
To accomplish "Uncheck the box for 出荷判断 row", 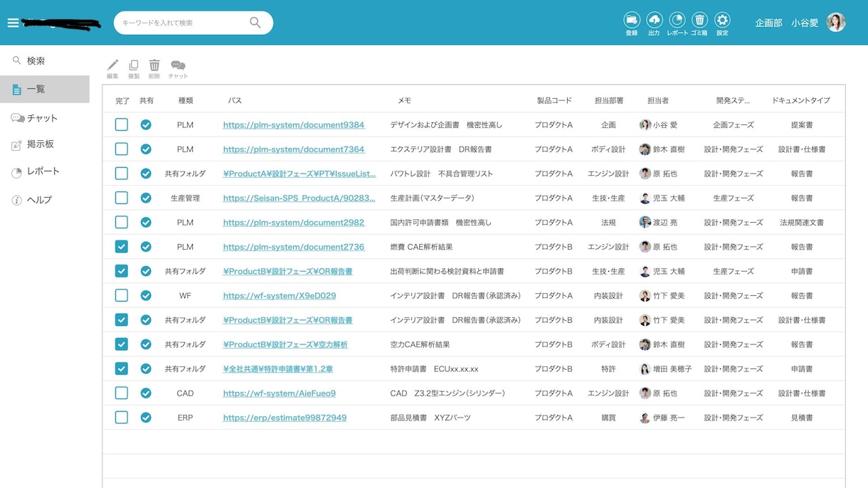I will coord(122,271).
